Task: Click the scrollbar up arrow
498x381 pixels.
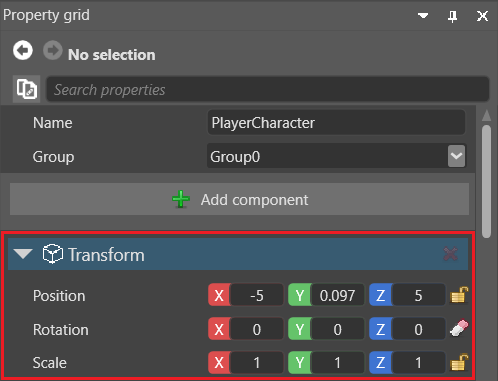Action: [486, 115]
